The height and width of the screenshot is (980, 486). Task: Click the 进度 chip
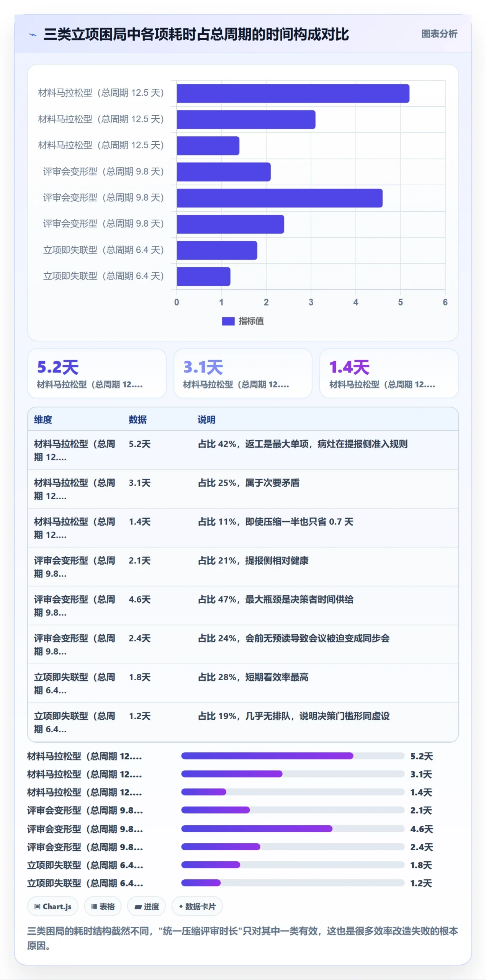(146, 906)
